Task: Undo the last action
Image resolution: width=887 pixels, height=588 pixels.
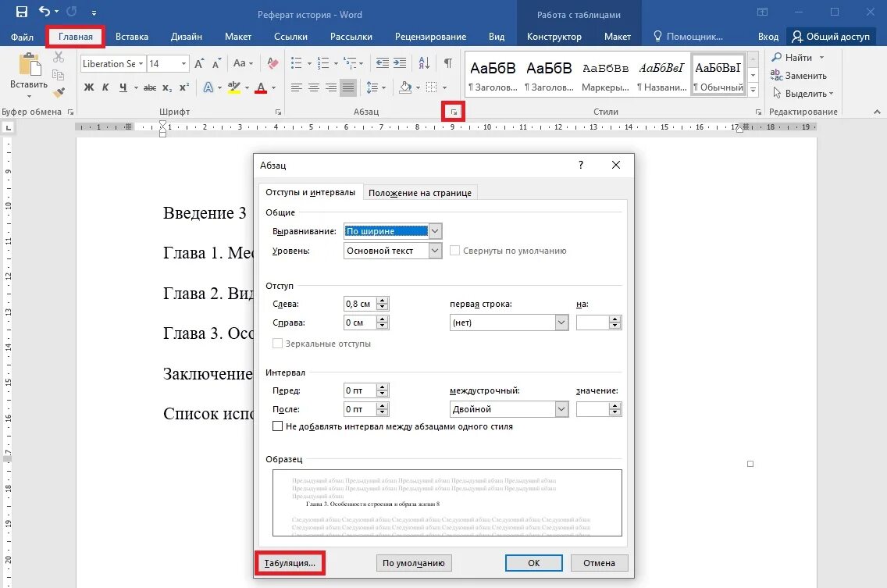Action: point(45,11)
